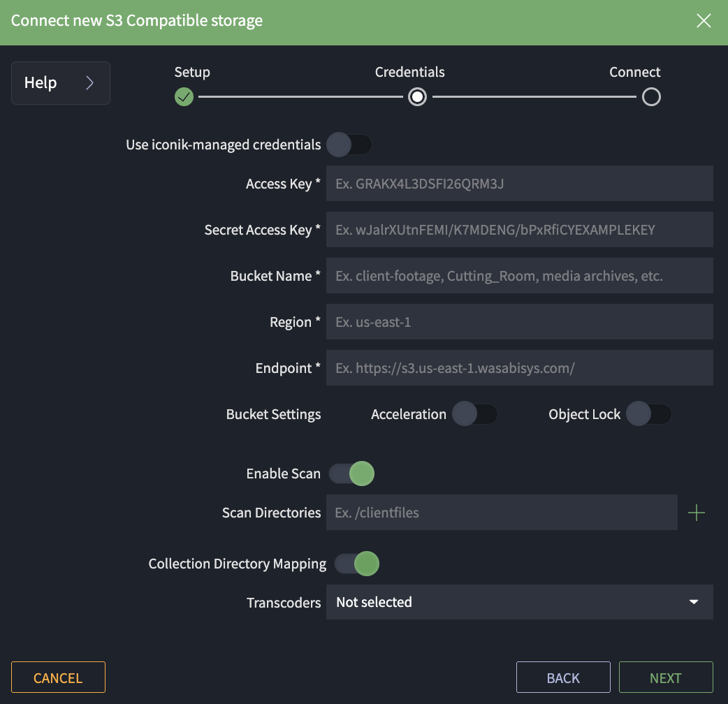This screenshot has width=728, height=704.
Task: Close the S3 storage dialog with X
Action: coord(704,21)
